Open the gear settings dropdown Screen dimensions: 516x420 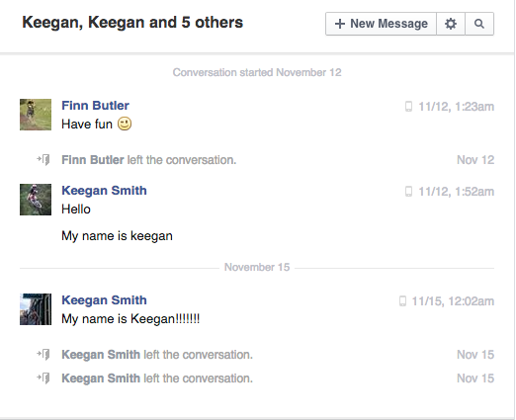451,24
